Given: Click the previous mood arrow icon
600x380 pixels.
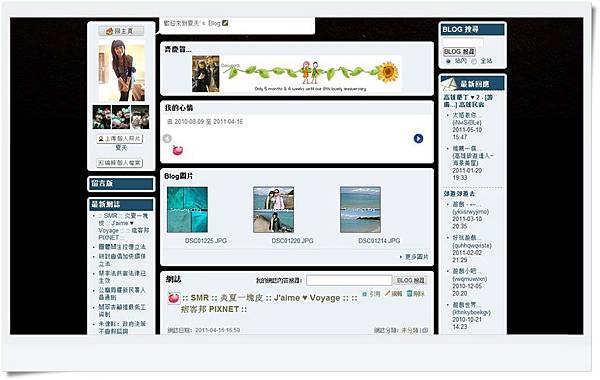Looking at the screenshot, I should 167,138.
